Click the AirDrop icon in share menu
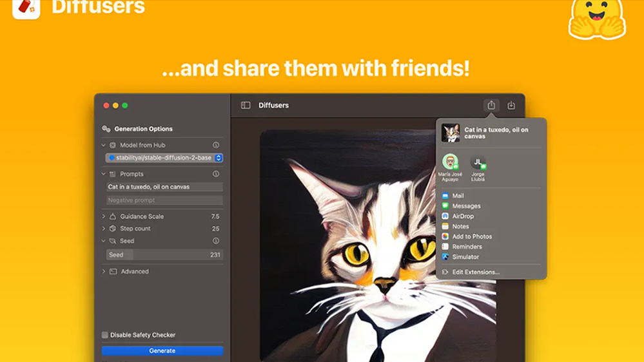 [x=445, y=216]
